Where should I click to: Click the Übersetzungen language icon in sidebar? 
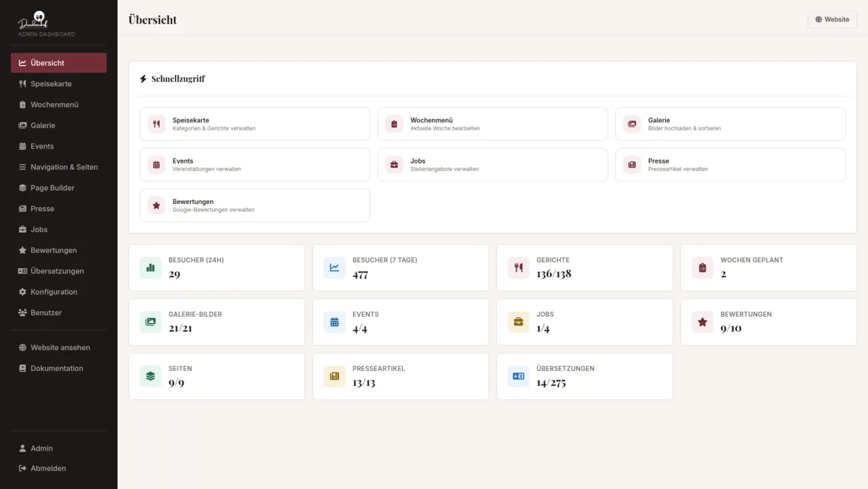[x=22, y=271]
